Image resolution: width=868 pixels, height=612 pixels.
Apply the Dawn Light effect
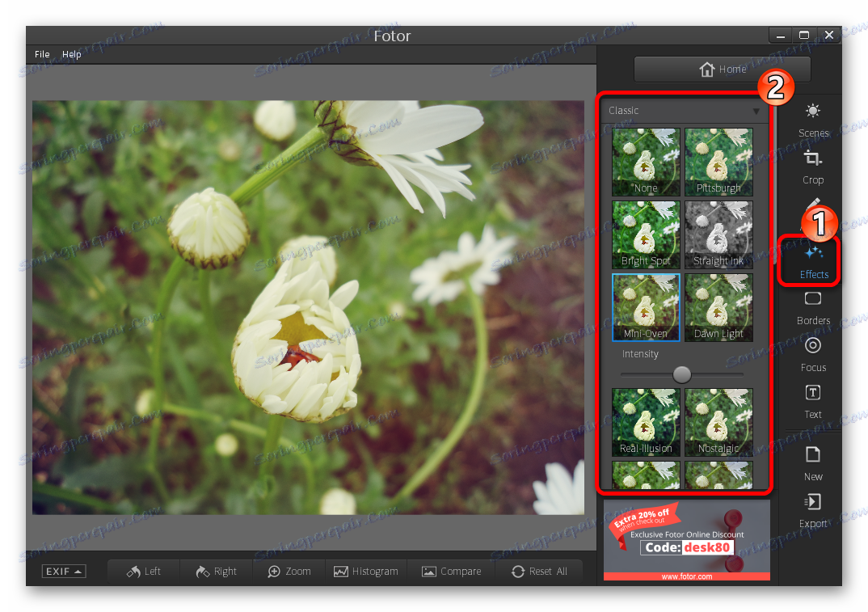tap(718, 307)
